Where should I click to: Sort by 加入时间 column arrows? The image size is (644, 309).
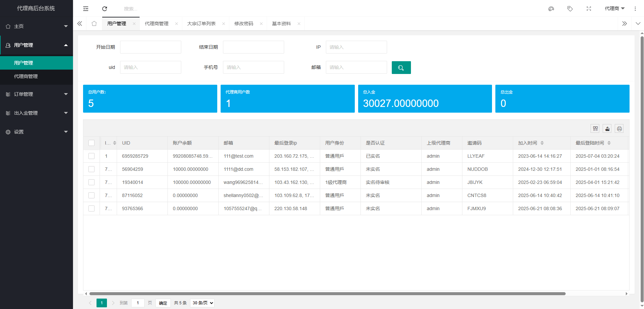tap(542, 143)
